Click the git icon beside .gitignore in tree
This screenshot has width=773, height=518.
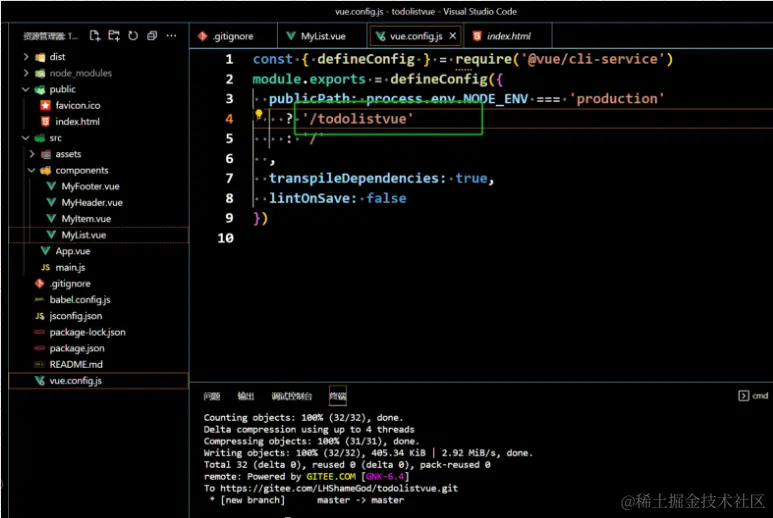tap(39, 283)
